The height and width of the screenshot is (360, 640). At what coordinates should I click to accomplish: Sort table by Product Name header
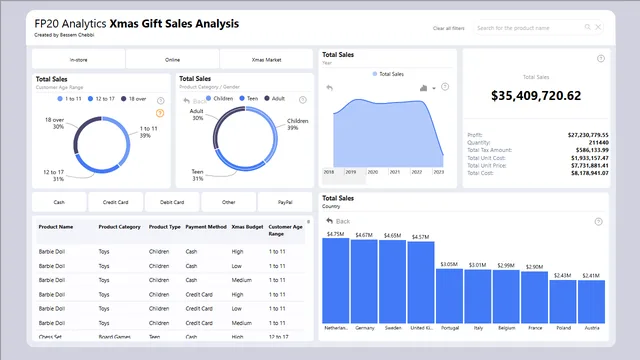[56, 227]
